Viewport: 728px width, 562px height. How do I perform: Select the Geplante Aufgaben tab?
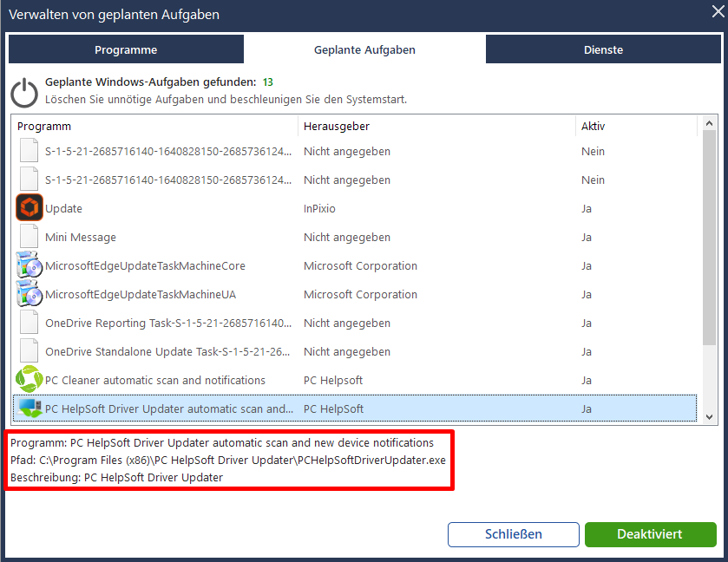point(364,49)
